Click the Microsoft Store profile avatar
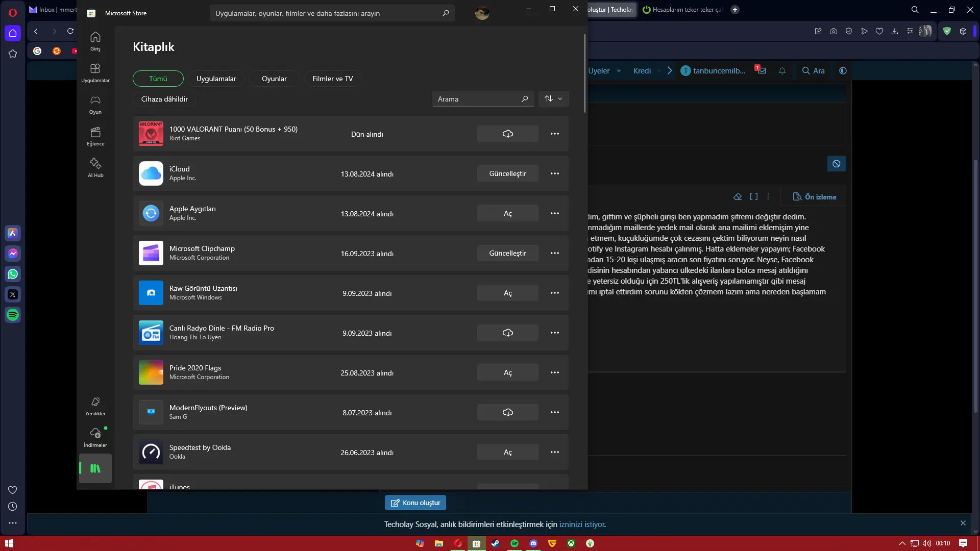This screenshot has height=551, width=980. [482, 13]
